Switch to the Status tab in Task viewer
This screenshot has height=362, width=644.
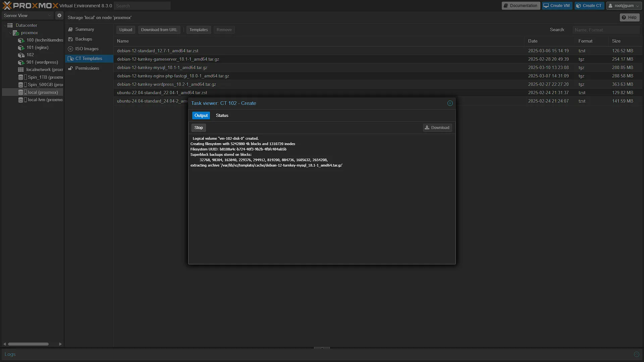(x=222, y=116)
